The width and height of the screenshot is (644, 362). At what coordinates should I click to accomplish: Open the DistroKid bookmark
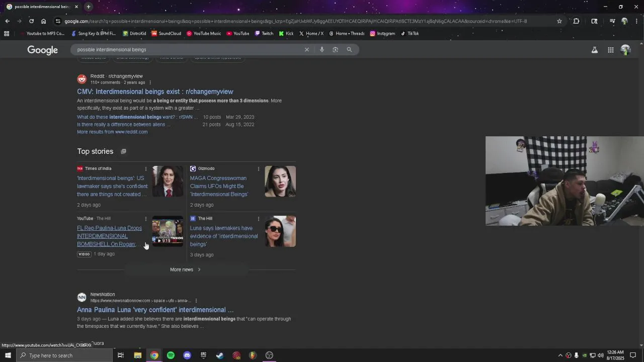(134, 34)
